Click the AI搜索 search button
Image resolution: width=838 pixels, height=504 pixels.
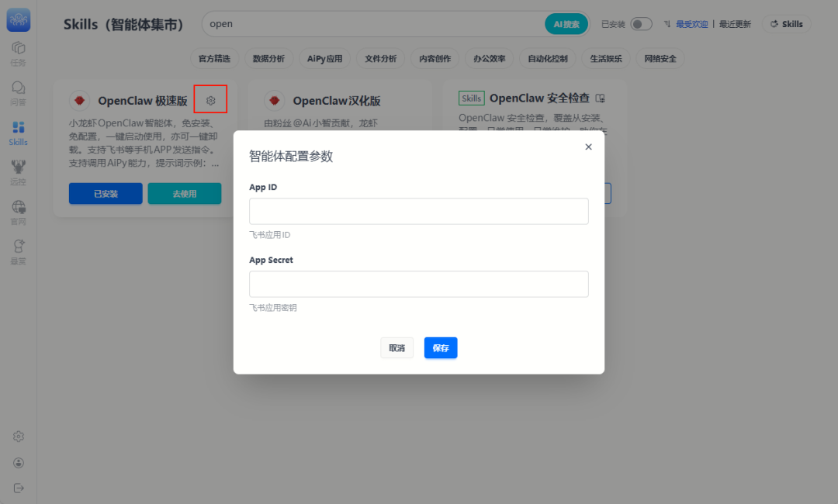point(566,24)
